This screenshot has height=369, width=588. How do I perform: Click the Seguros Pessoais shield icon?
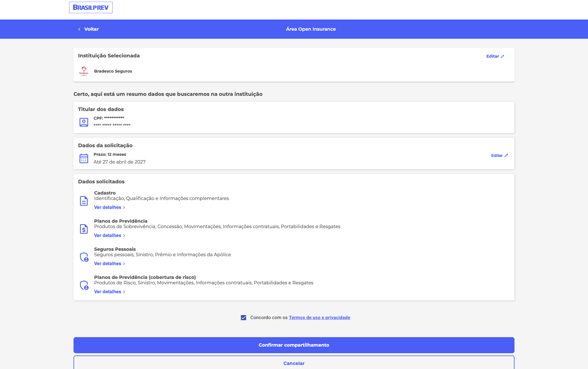84,257
